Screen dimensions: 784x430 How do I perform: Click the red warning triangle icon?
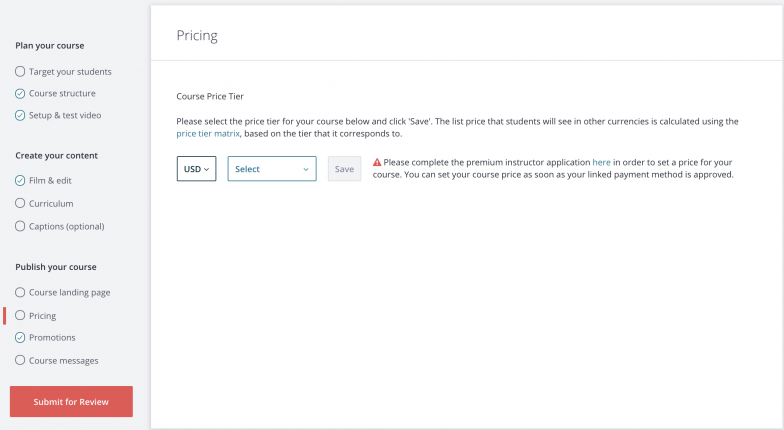377,162
